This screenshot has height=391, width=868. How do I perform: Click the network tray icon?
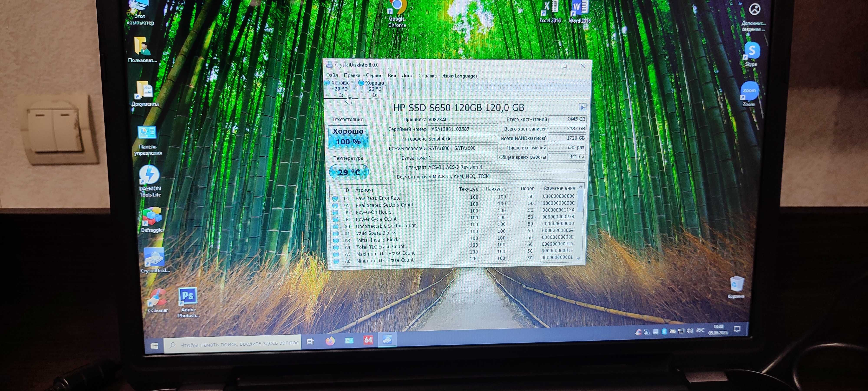pos(681,331)
